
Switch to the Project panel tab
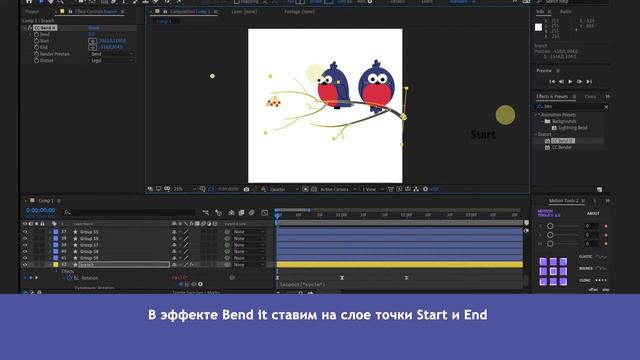tap(32, 12)
